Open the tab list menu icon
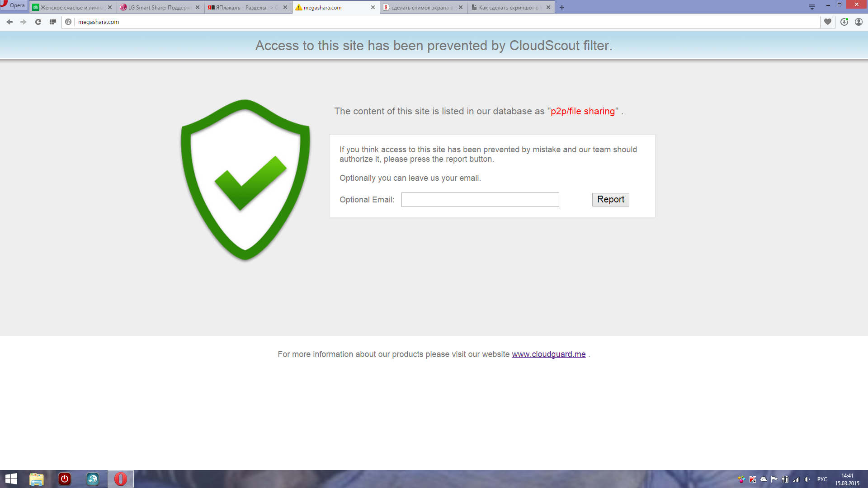Viewport: 868px width, 488px height. point(812,7)
